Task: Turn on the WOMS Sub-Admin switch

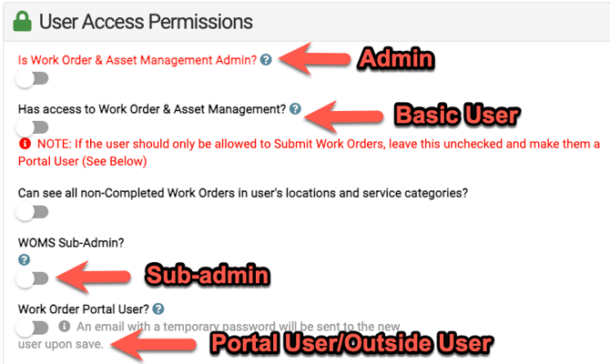Action: [x=32, y=278]
